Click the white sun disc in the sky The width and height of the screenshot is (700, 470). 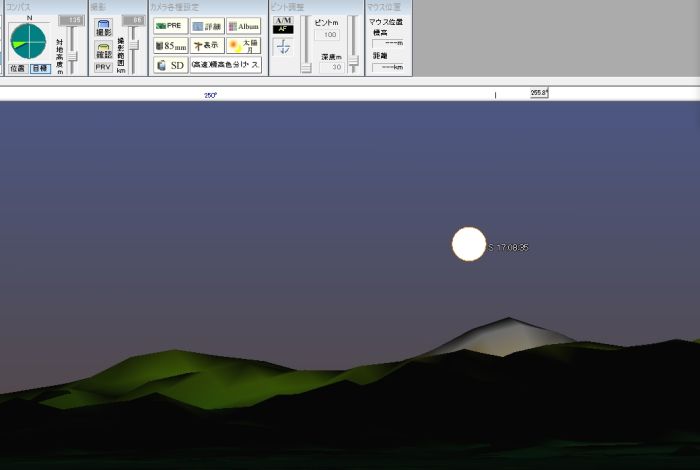468,244
